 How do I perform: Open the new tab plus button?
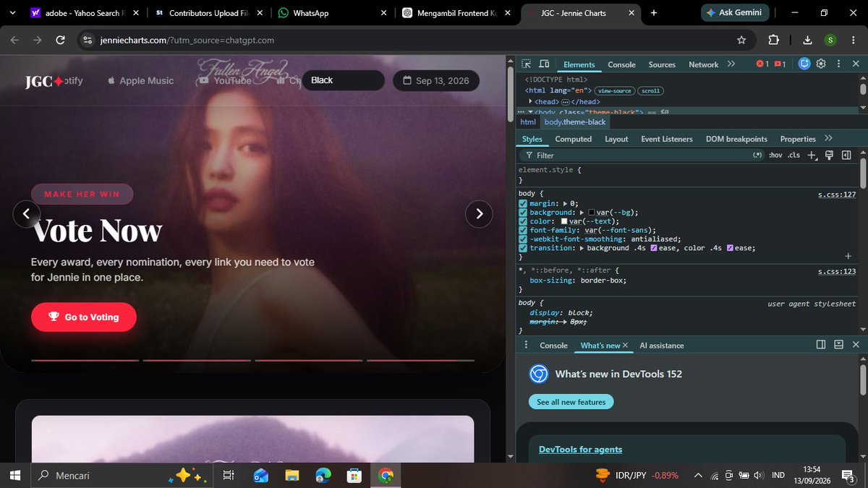point(654,13)
